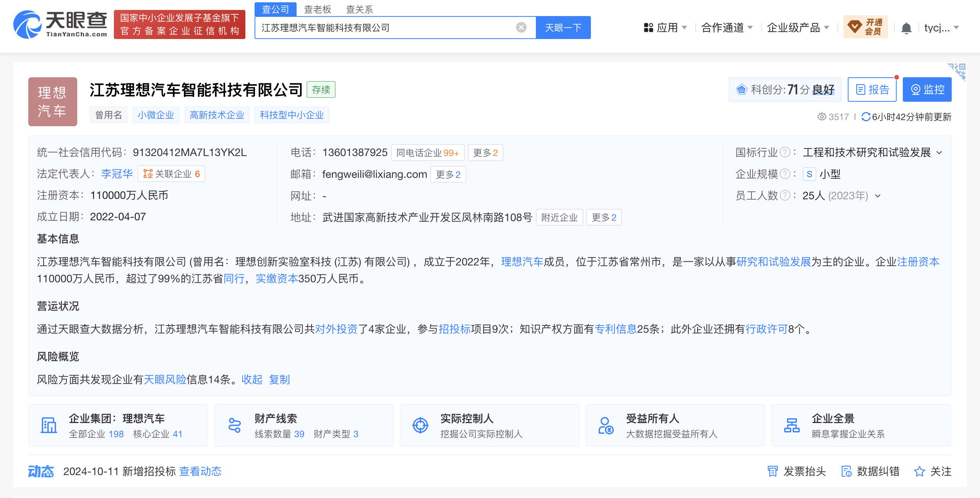The height and width of the screenshot is (498, 980).
Task: Expand employee count year dropdown
Action: (878, 196)
